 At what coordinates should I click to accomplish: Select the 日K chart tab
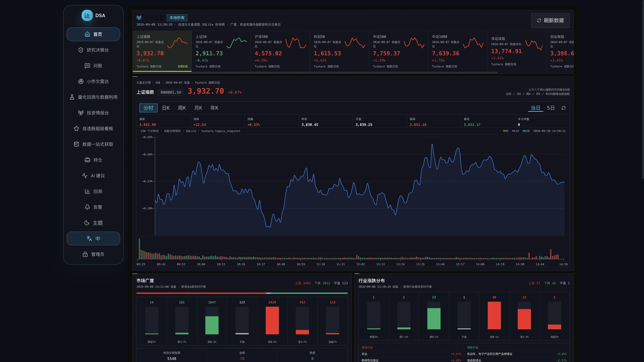click(x=166, y=108)
